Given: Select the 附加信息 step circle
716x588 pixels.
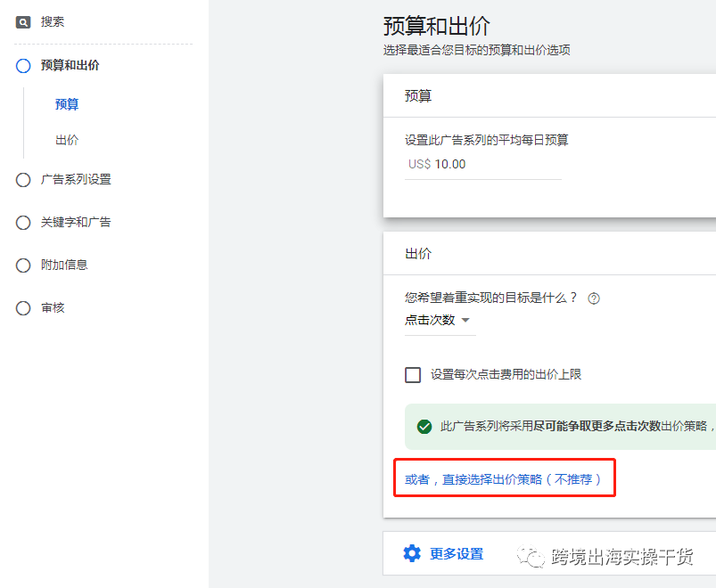Looking at the screenshot, I should pyautogui.click(x=22, y=265).
